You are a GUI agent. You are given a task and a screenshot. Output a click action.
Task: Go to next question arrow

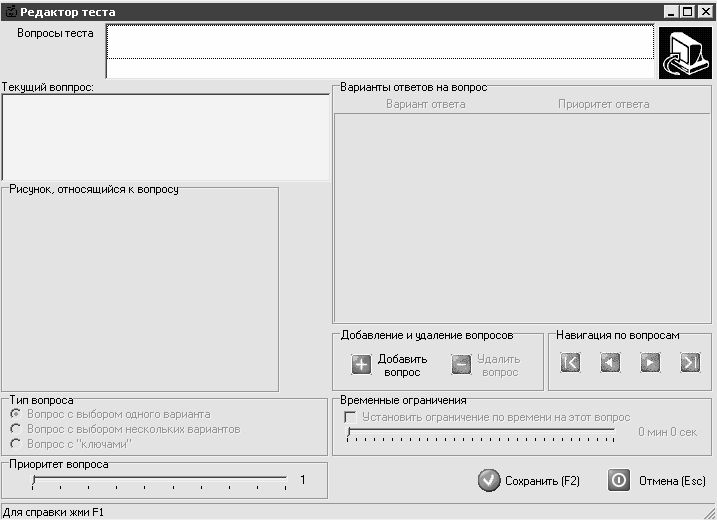pos(650,363)
